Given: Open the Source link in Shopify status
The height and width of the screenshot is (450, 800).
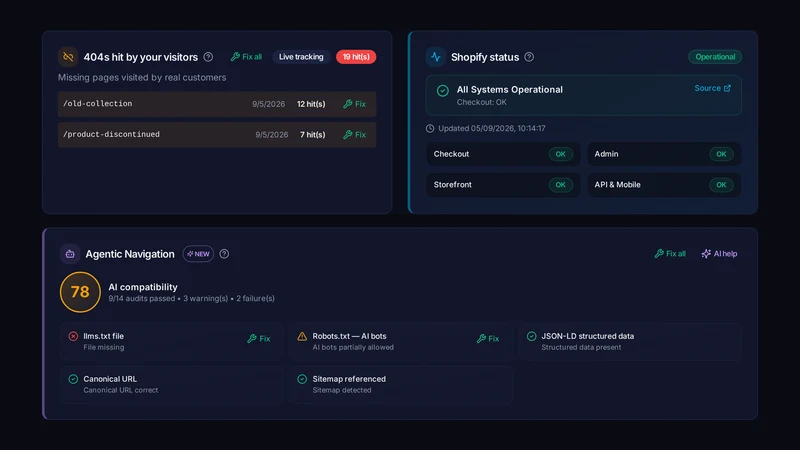Looking at the screenshot, I should 712,88.
